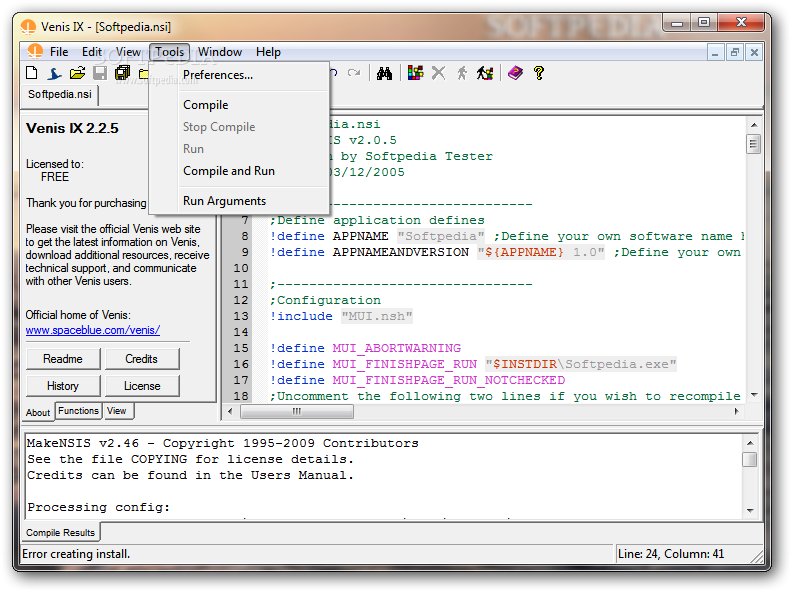Select the About tab in side panel
Screen dimensions: 792x592
click(x=38, y=413)
